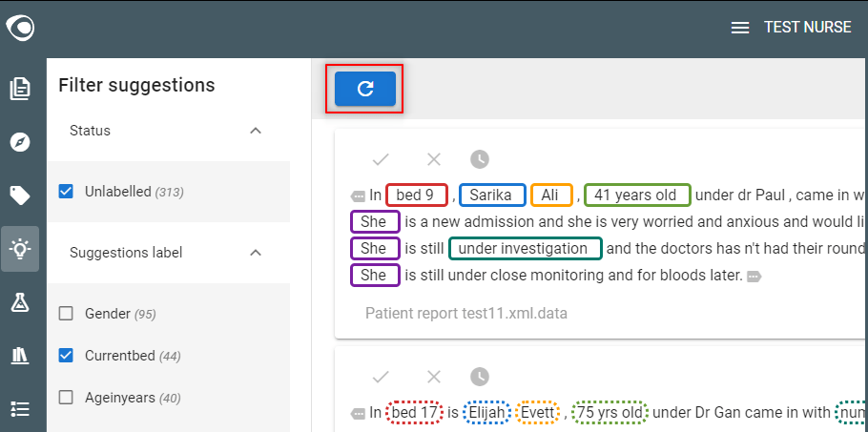The height and width of the screenshot is (432, 868).
Task: Collapse the Status filter section
Action: coord(256,131)
